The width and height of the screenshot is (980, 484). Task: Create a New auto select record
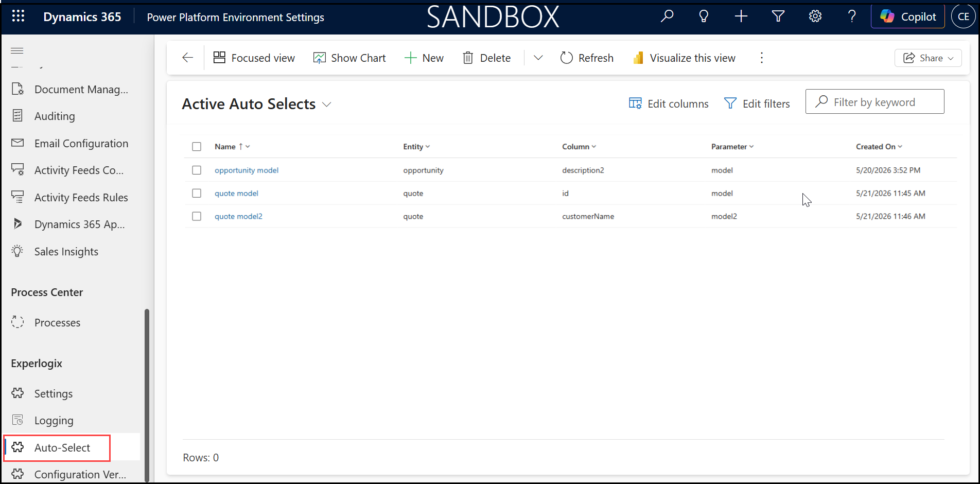tap(424, 58)
